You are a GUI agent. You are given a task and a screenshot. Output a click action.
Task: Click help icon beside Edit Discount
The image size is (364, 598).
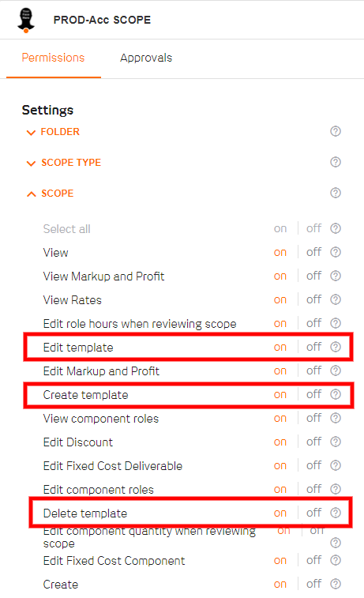(x=336, y=442)
